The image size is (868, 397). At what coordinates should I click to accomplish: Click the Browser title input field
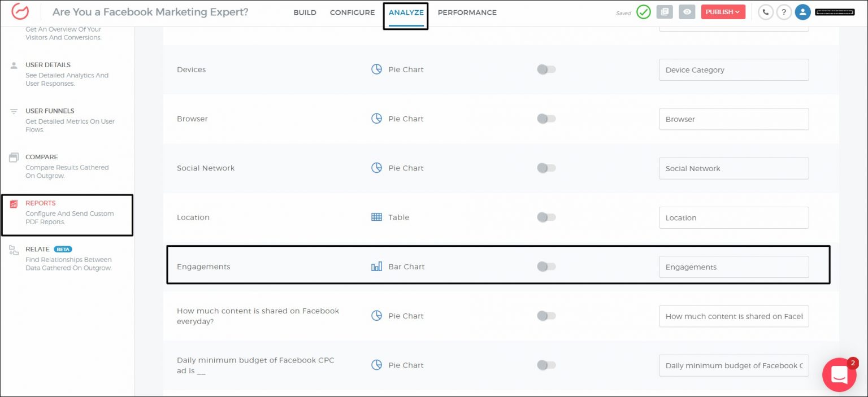pos(734,119)
